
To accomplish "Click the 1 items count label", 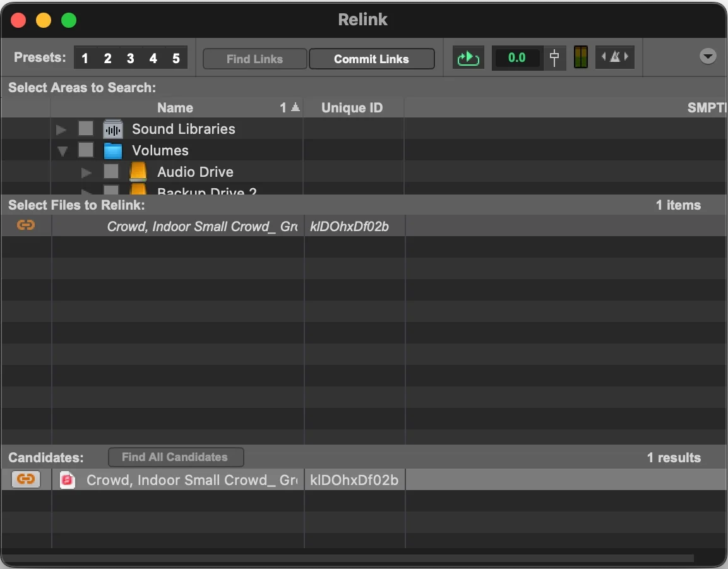I will coord(678,205).
